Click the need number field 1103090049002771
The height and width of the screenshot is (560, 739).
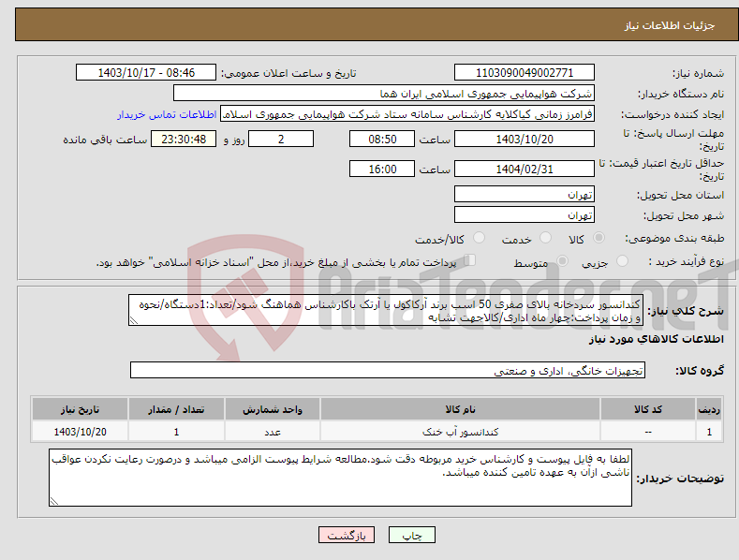pyautogui.click(x=525, y=73)
